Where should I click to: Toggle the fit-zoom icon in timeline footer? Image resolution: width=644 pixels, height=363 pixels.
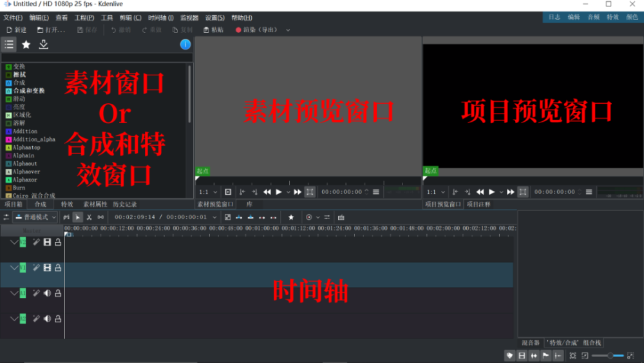point(573,356)
